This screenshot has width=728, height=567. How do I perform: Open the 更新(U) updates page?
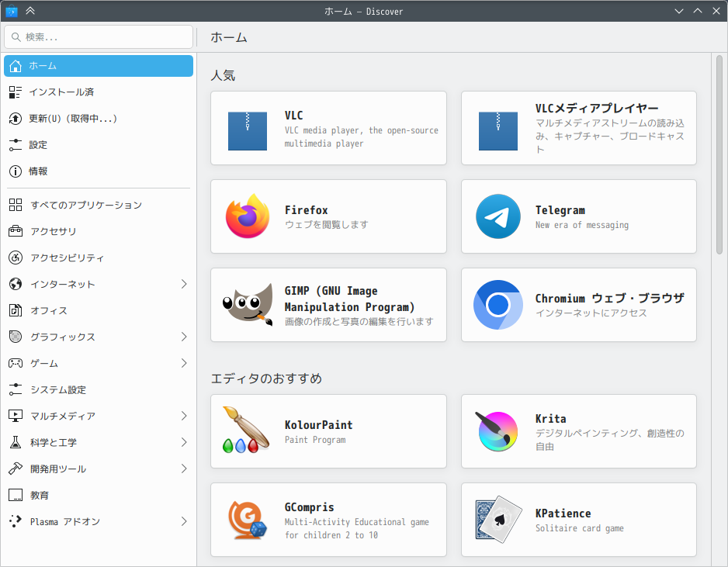click(99, 119)
